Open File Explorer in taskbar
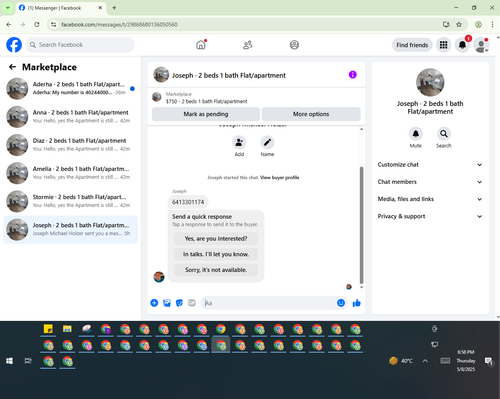 click(67, 329)
